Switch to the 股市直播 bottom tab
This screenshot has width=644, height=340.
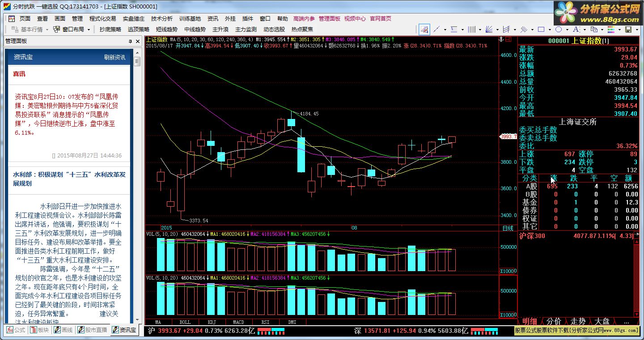pos(93,330)
